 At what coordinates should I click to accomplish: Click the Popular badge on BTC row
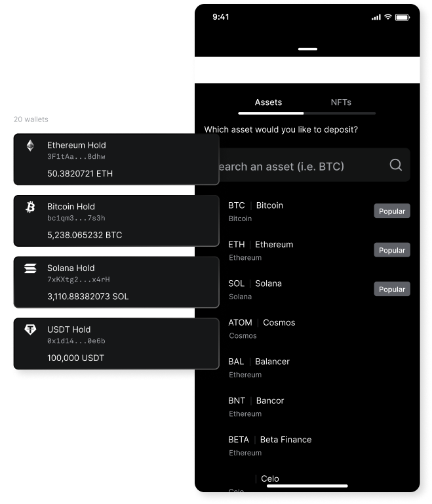pos(392,211)
